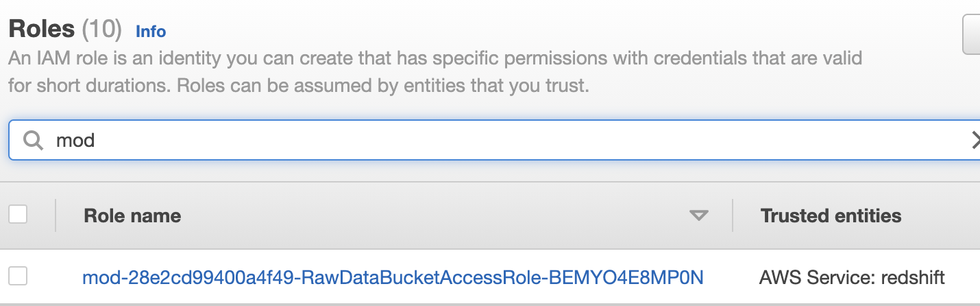The width and height of the screenshot is (980, 306).
Task: Click the partially visible top-right button
Action: coord(972,34)
